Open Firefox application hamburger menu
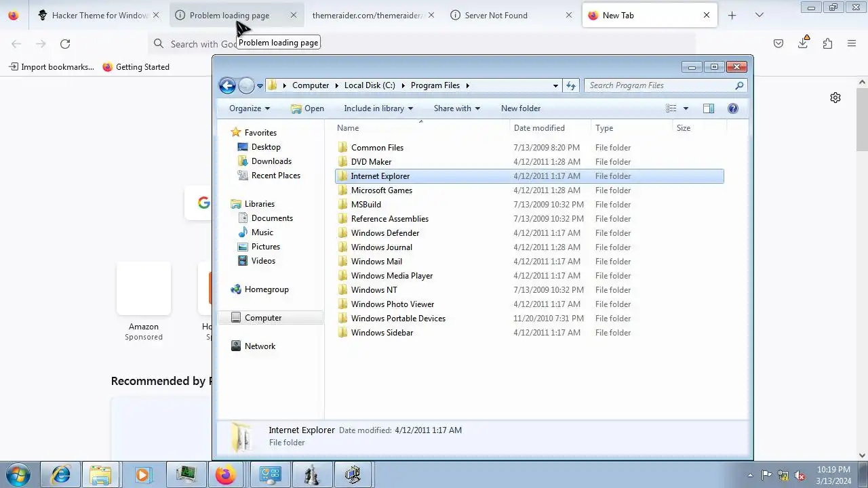The image size is (868, 488). tap(852, 43)
